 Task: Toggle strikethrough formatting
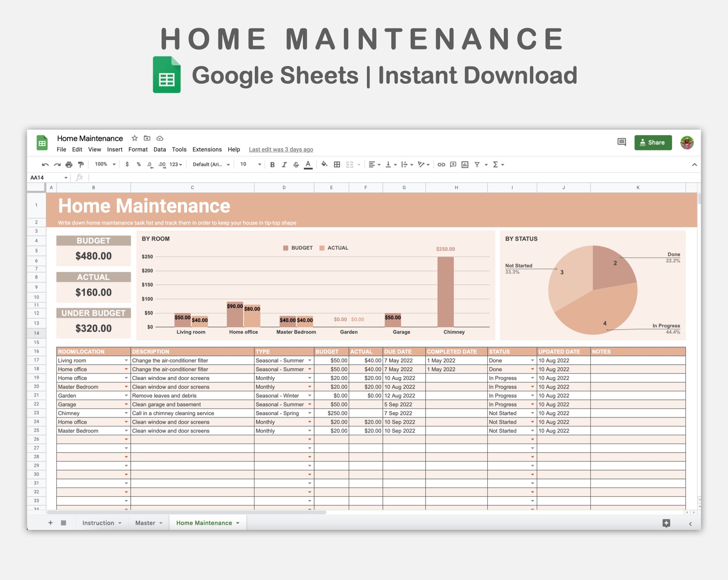tap(296, 165)
